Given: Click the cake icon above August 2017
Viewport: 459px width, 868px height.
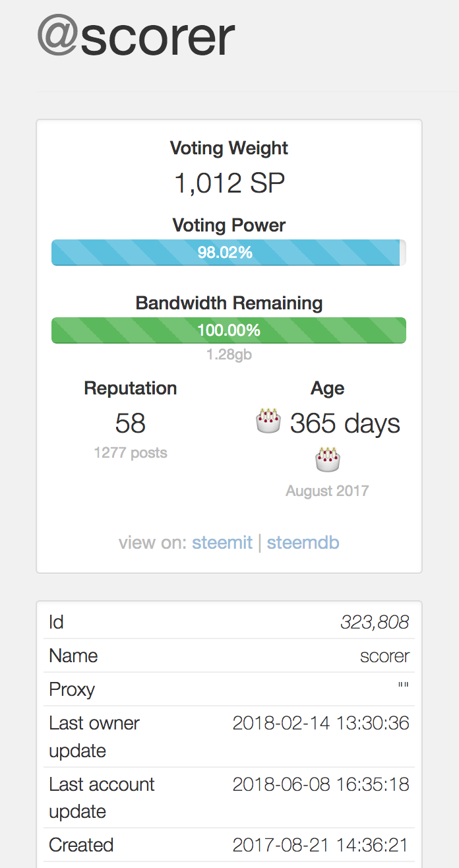Looking at the screenshot, I should point(328,459).
